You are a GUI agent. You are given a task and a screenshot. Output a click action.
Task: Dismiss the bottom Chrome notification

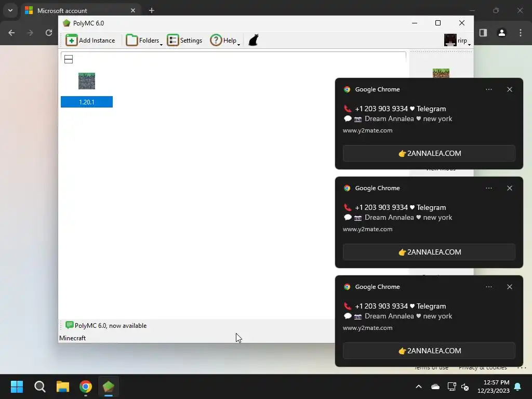(x=510, y=287)
